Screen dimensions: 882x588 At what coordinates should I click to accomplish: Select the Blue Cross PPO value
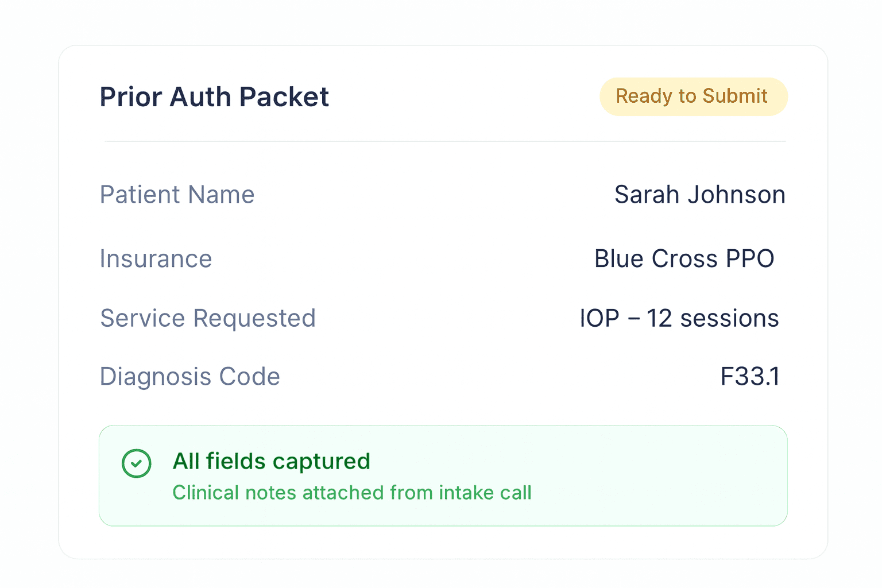684,259
